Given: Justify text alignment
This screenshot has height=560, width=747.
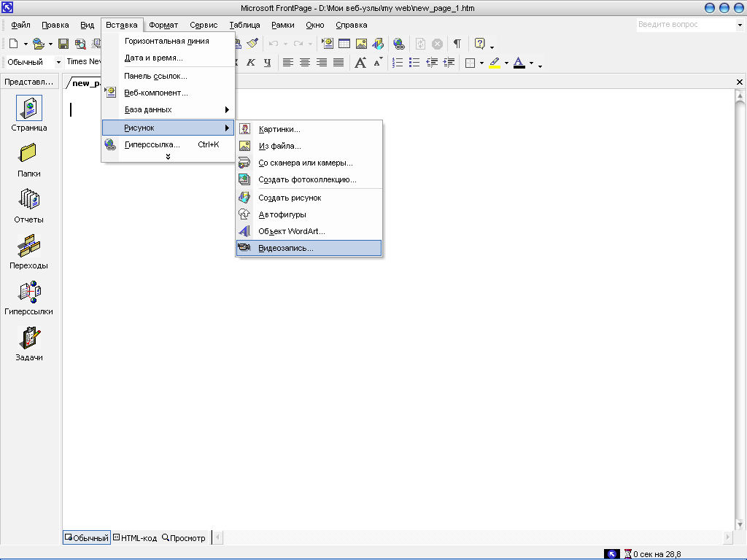Looking at the screenshot, I should [338, 63].
